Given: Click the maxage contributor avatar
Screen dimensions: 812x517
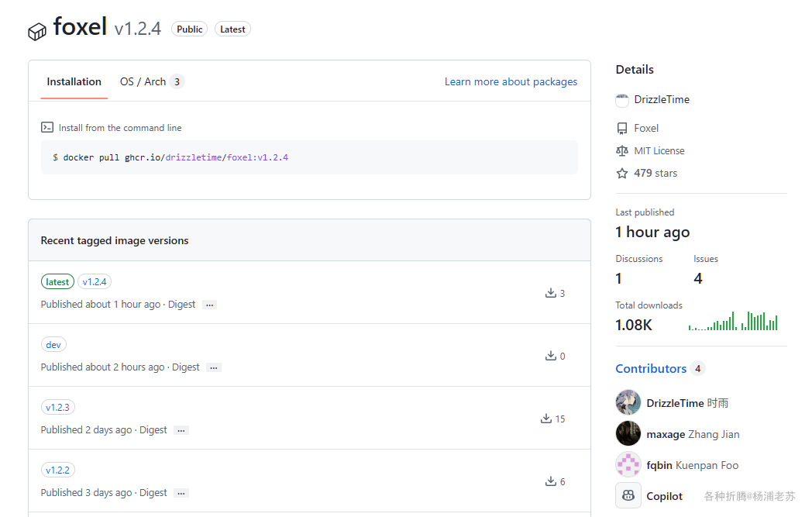Looking at the screenshot, I should (628, 433).
